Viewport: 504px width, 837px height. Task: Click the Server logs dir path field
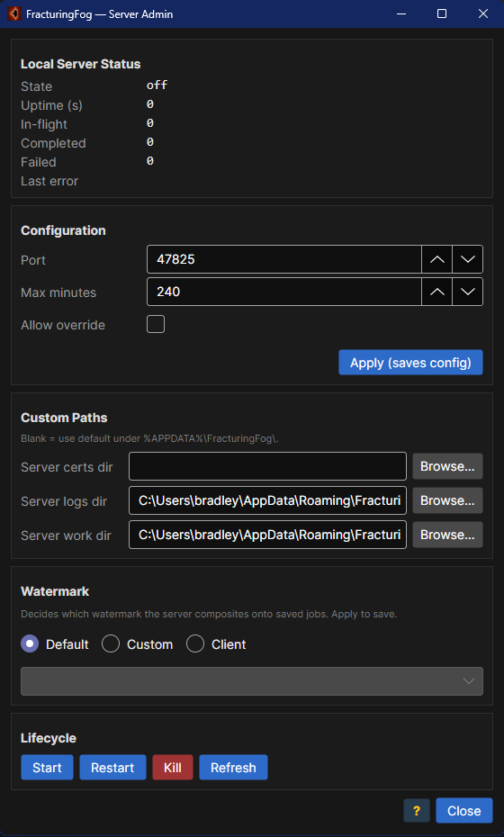click(267, 500)
